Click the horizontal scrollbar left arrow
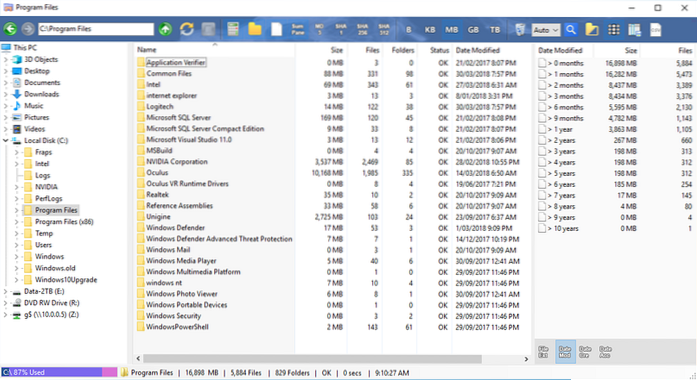Screen dimensions: 697x380 (138, 359)
